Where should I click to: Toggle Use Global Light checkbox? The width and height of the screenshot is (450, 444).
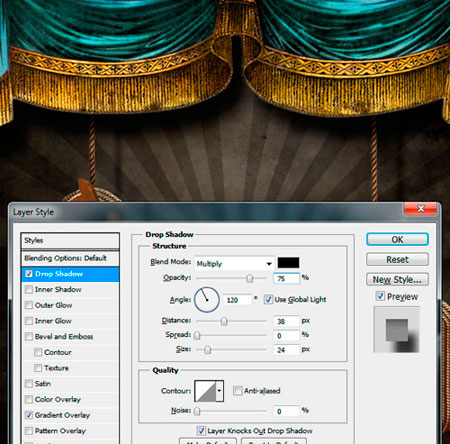(268, 299)
